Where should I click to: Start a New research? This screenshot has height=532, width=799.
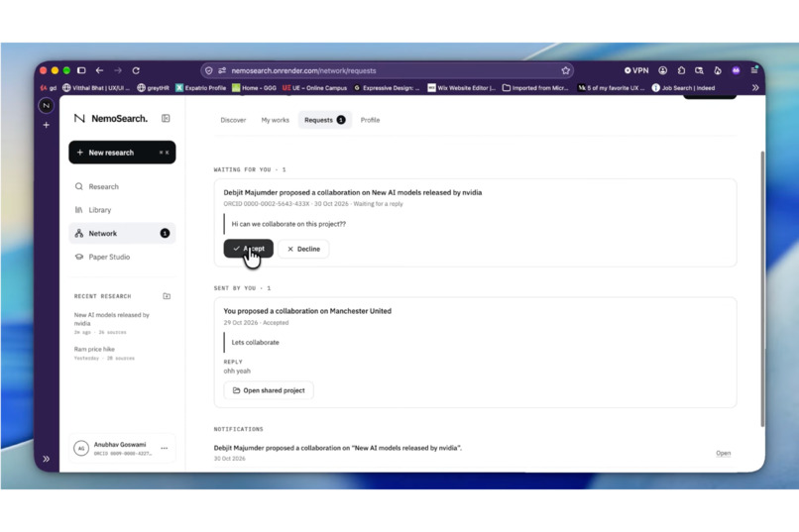122,153
